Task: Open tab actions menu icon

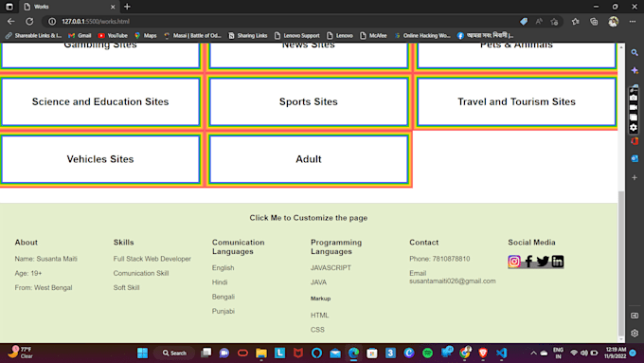Action: click(x=9, y=7)
